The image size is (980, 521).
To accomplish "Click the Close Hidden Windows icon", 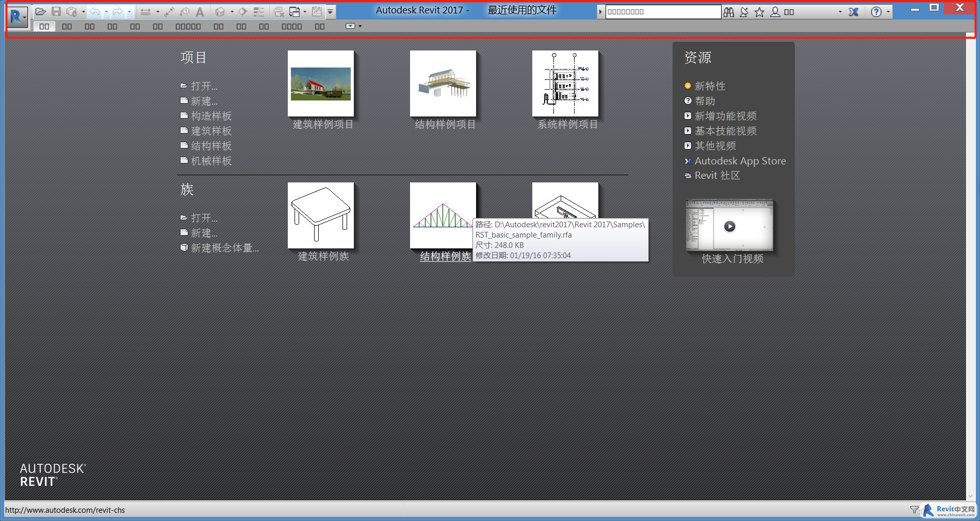I will (x=279, y=11).
